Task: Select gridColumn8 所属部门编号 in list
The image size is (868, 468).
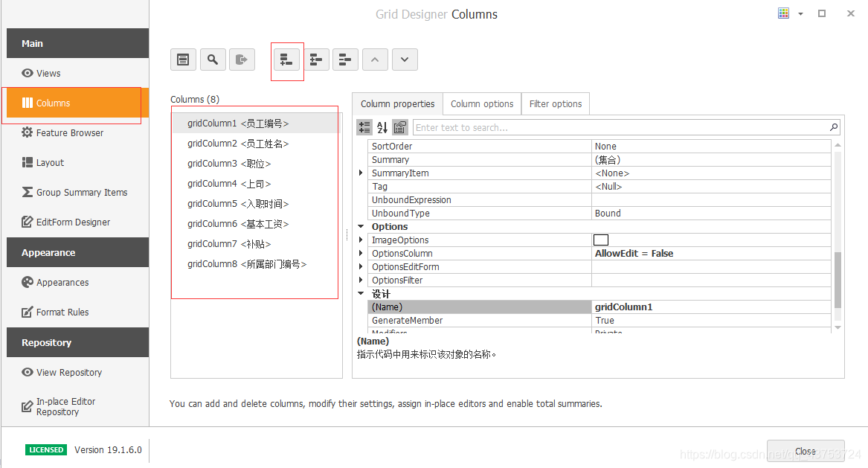Action: pyautogui.click(x=255, y=264)
